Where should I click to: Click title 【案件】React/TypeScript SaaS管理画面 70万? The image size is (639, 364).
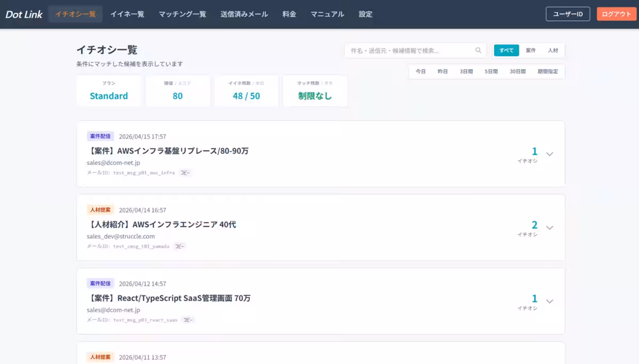pyautogui.click(x=169, y=298)
